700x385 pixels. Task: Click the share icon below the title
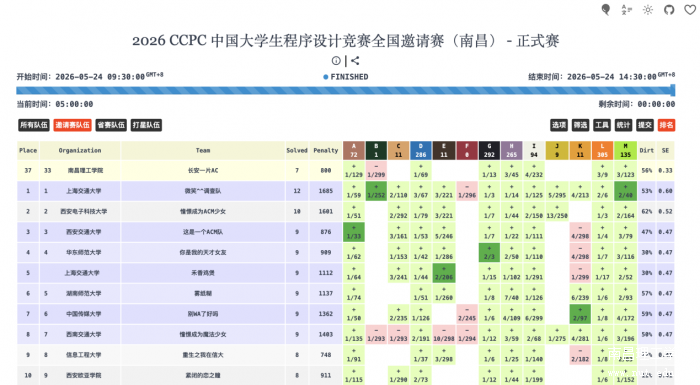coord(355,61)
